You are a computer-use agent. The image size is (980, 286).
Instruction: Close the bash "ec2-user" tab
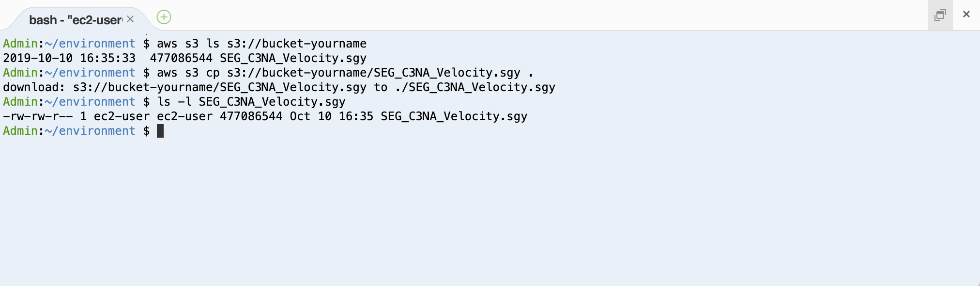click(x=130, y=19)
